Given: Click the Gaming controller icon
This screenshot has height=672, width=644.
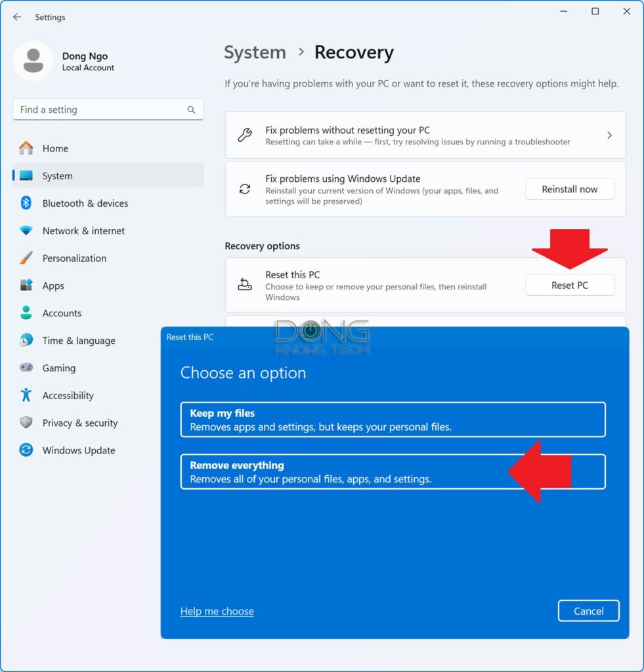Looking at the screenshot, I should 26,367.
